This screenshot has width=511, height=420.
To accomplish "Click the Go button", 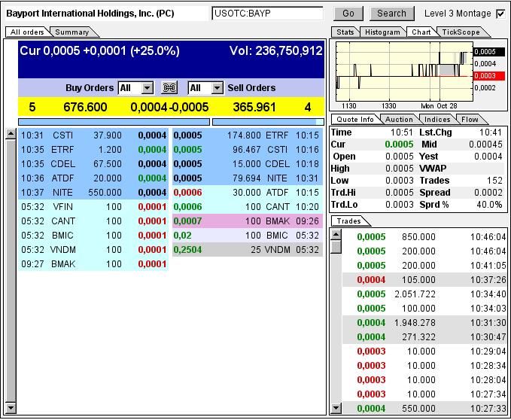I will [348, 14].
